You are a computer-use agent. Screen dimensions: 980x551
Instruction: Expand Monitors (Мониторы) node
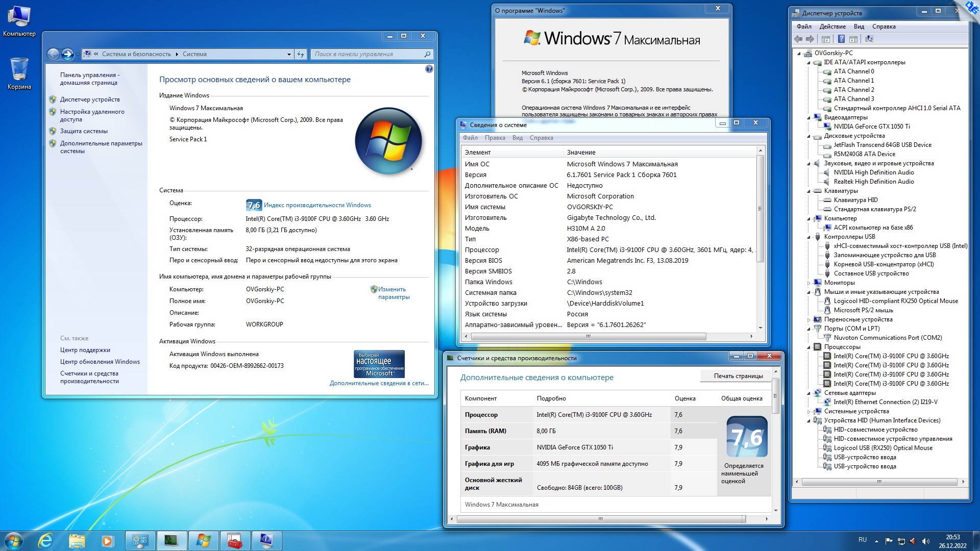808,283
